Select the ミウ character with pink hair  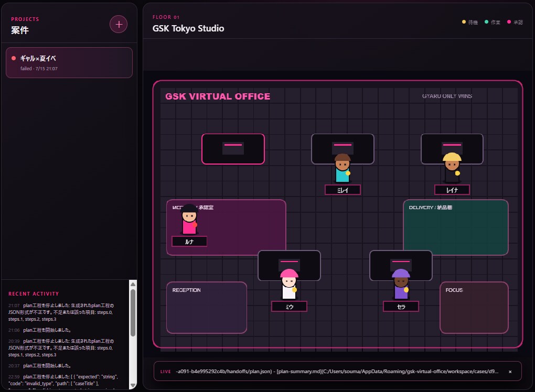click(289, 284)
